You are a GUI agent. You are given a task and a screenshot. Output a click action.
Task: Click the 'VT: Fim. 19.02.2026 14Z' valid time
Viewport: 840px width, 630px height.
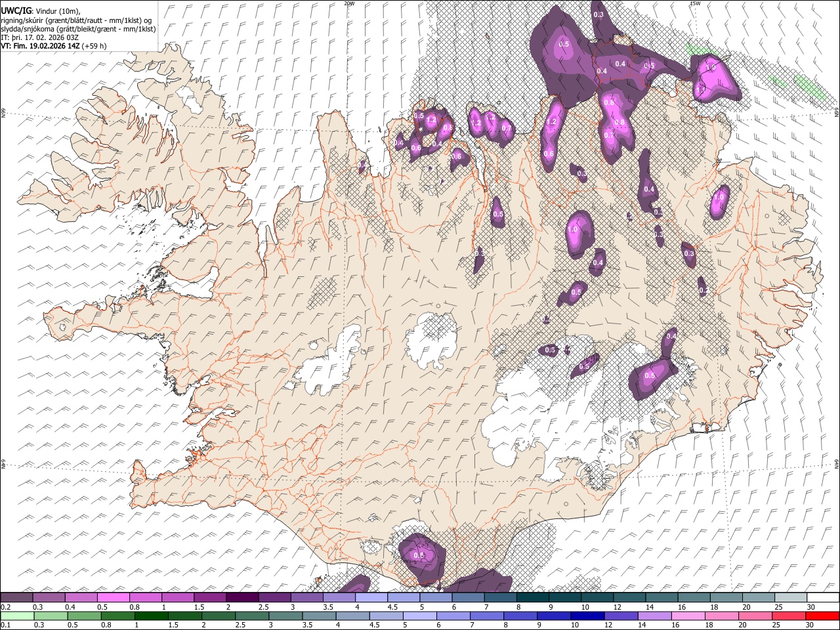41,46
